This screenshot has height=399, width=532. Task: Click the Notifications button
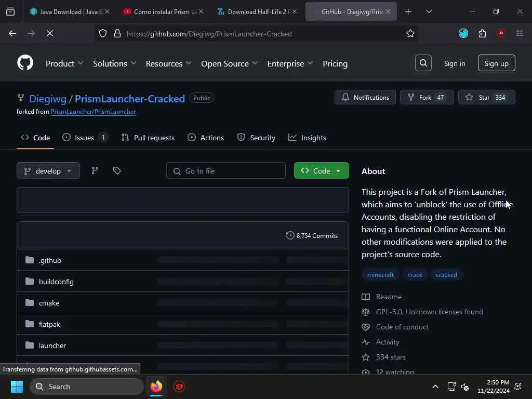(365, 97)
